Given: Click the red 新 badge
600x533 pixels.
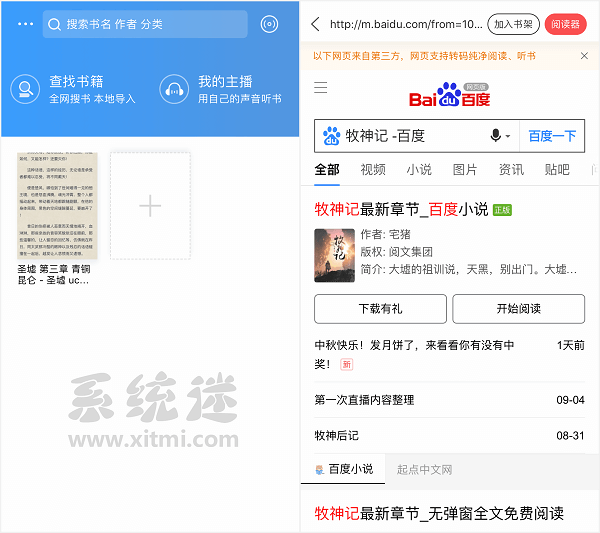Looking at the screenshot, I should (347, 364).
